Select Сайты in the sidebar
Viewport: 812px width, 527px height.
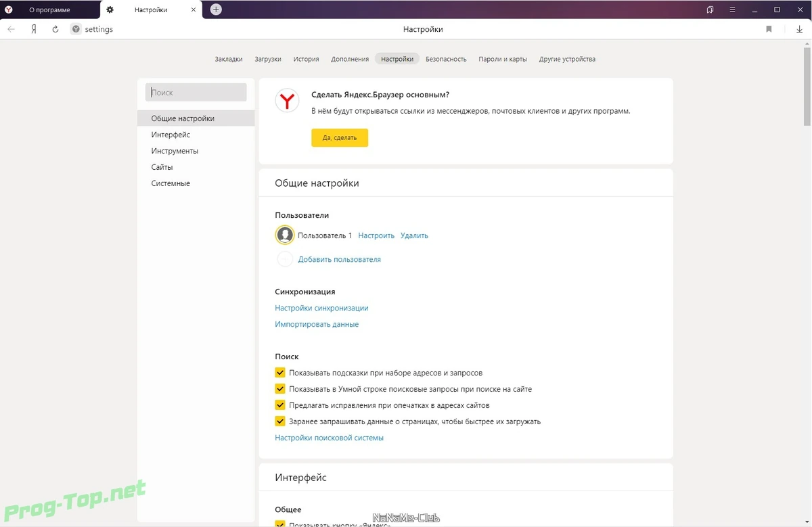tap(196, 167)
